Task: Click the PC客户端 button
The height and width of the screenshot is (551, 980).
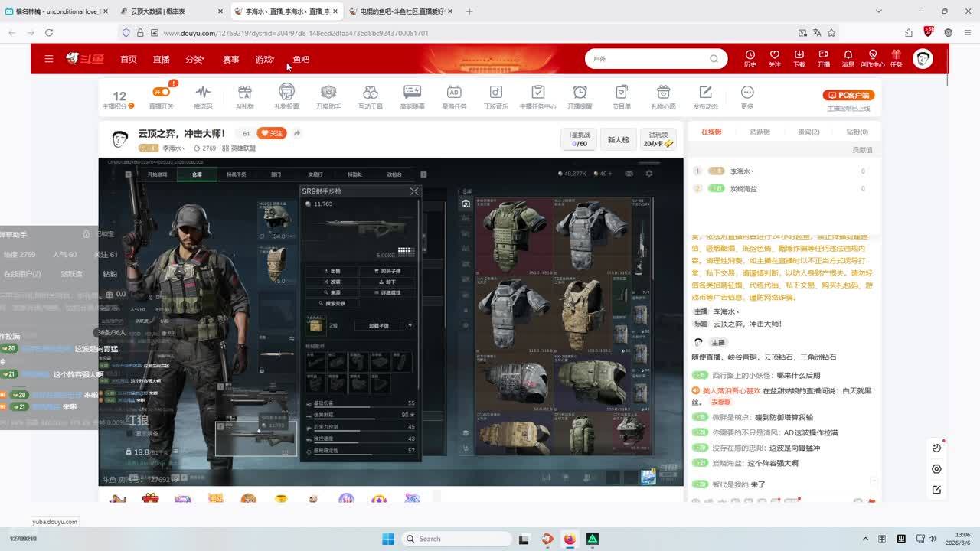Action: point(848,95)
